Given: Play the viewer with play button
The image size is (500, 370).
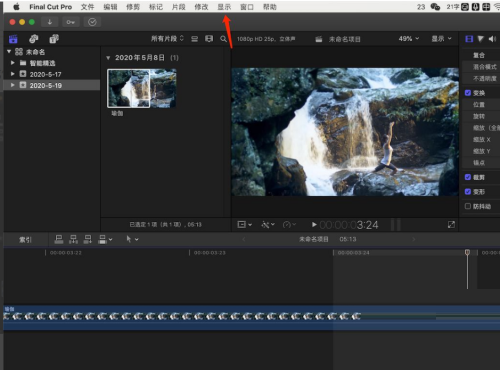Looking at the screenshot, I should click(x=314, y=225).
